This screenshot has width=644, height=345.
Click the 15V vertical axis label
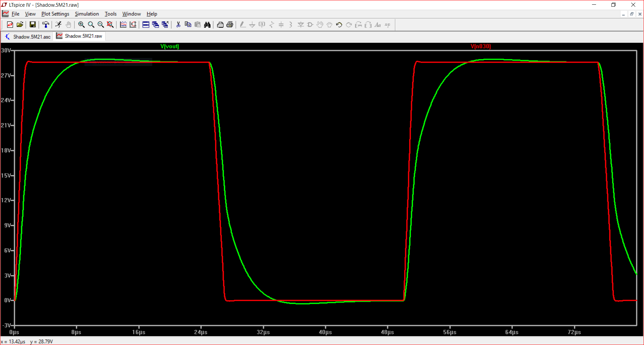6,176
